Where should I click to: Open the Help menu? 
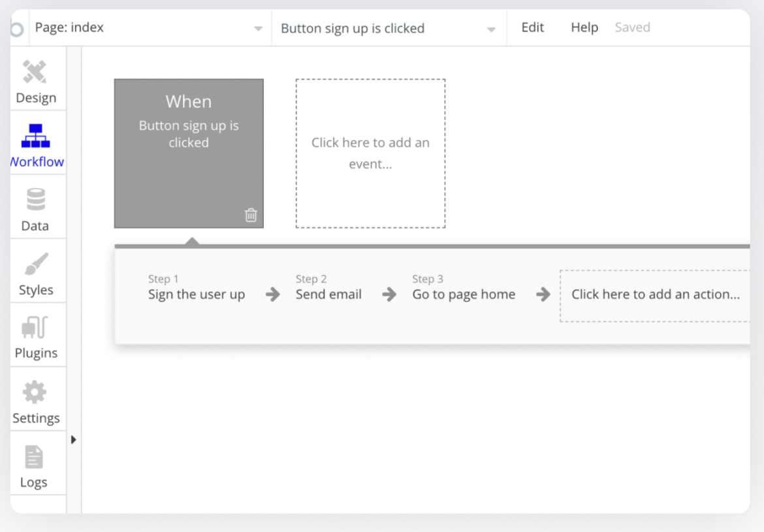(x=584, y=27)
